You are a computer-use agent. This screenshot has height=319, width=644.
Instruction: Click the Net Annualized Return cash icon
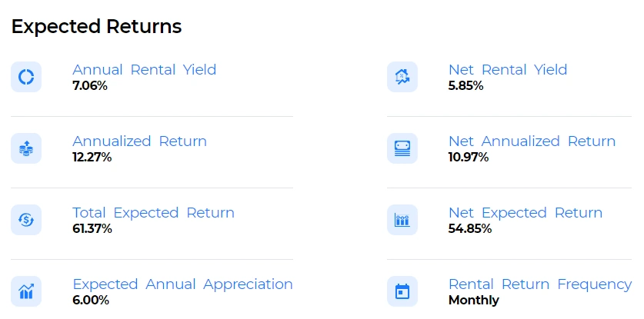[402, 148]
